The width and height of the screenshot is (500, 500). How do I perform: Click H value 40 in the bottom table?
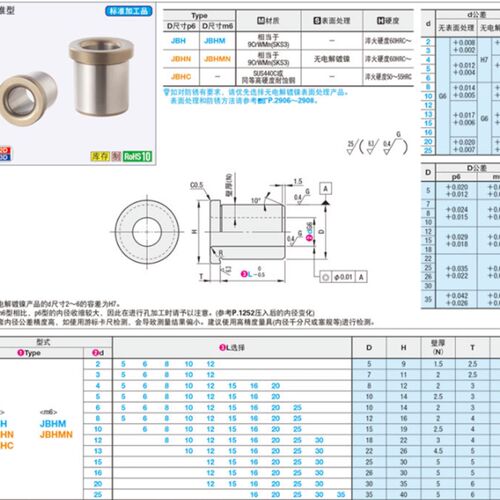[x=403, y=495]
